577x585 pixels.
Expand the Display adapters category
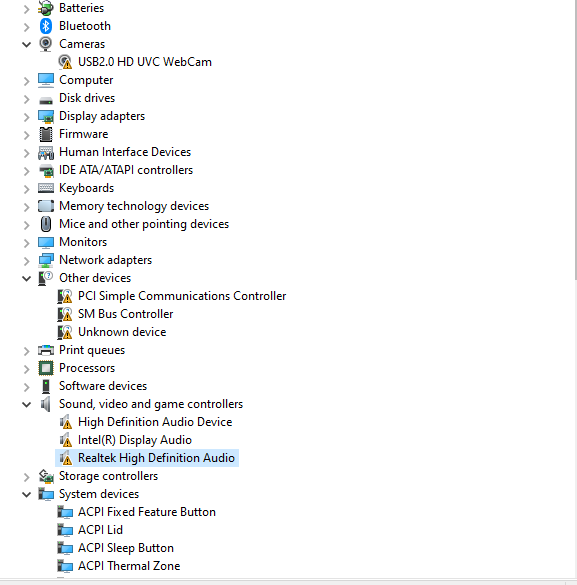(26, 117)
